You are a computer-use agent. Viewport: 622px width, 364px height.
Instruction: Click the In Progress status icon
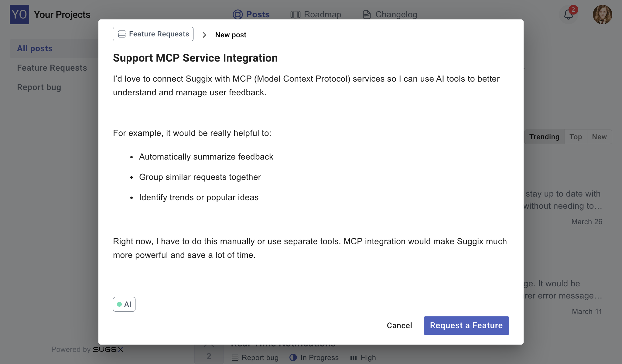(x=293, y=357)
